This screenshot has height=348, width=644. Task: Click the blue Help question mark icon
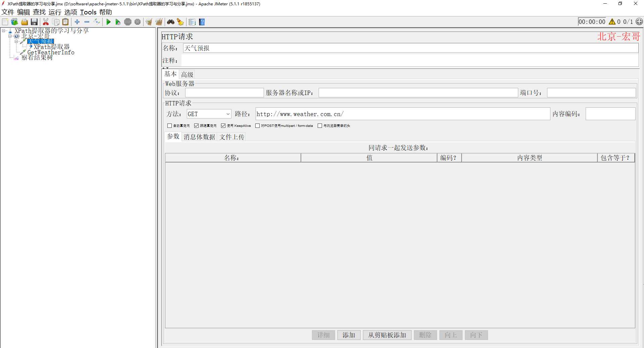pyautogui.click(x=202, y=22)
